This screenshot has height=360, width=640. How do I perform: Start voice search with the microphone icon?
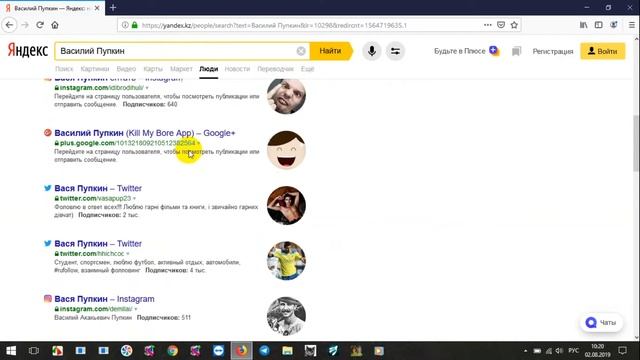pos(371,51)
